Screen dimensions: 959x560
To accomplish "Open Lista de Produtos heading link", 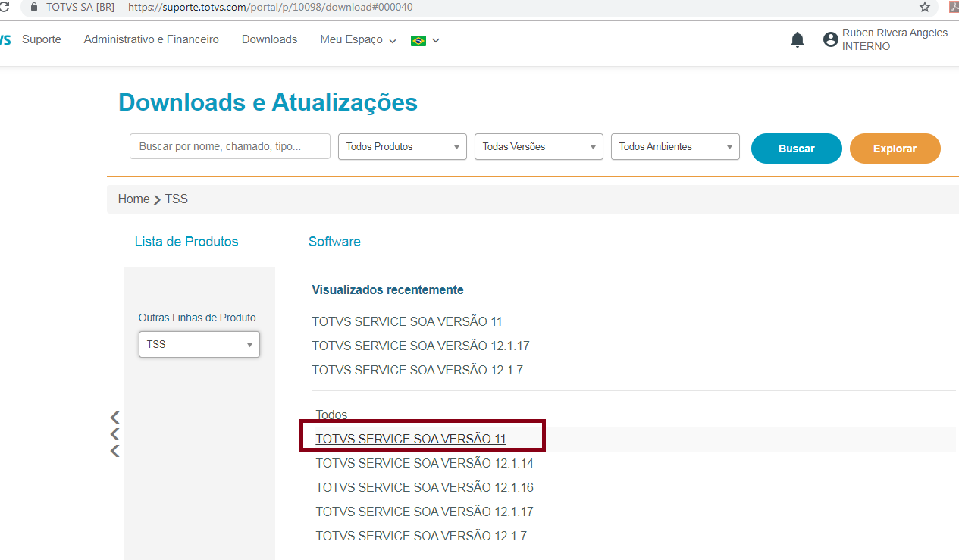I will tap(186, 242).
